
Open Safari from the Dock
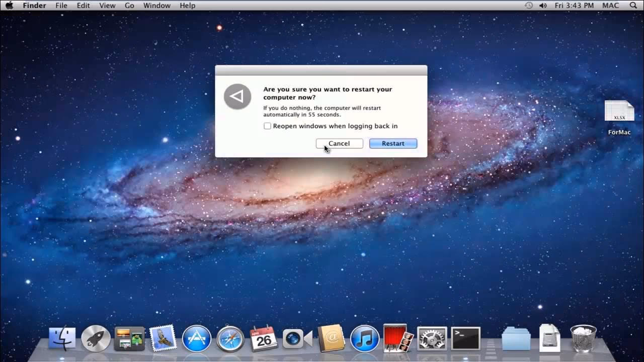click(x=230, y=338)
